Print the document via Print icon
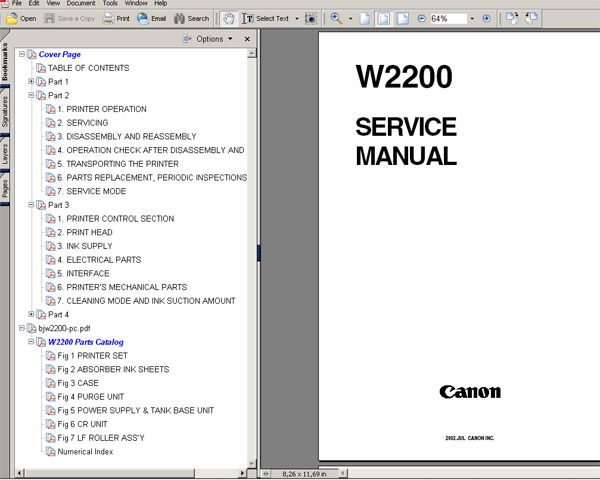 pos(116,18)
